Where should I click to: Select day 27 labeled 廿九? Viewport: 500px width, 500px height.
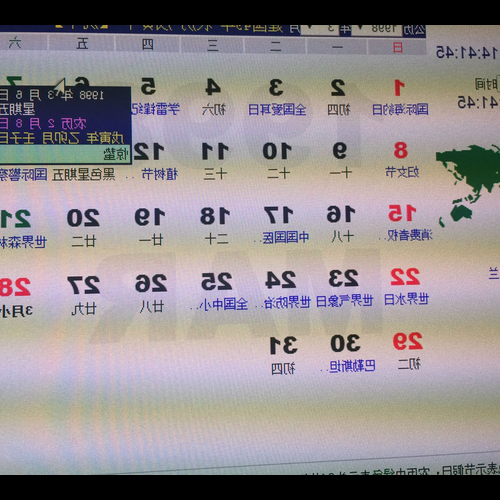pyautogui.click(x=84, y=285)
